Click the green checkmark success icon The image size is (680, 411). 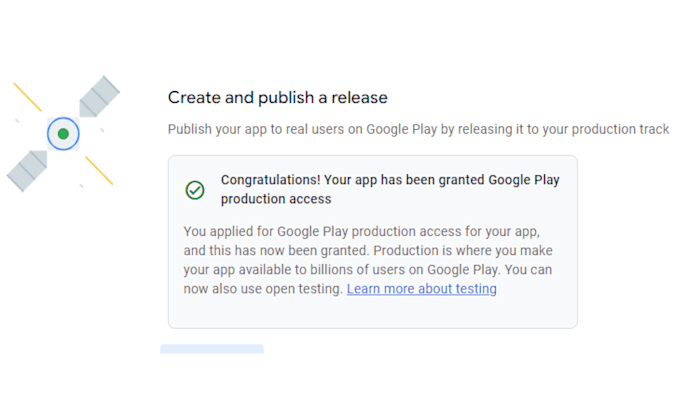(x=195, y=190)
